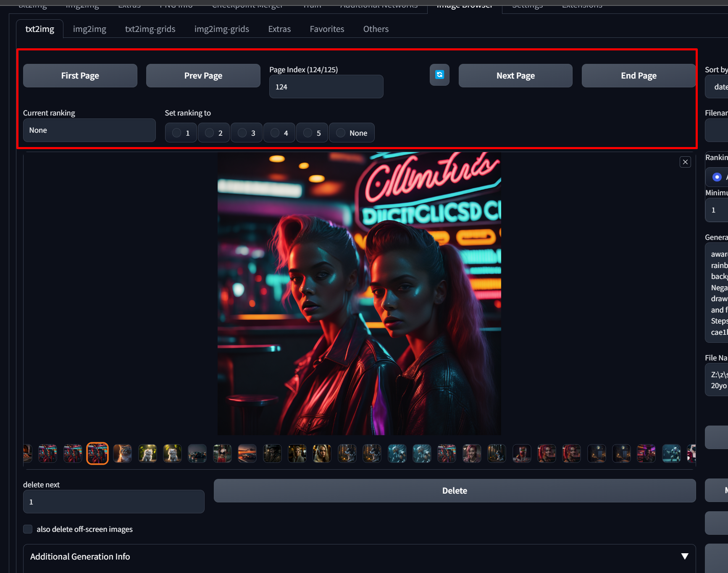Select the robot thumbnail near the right
The height and width of the screenshot is (573, 728).
click(671, 453)
